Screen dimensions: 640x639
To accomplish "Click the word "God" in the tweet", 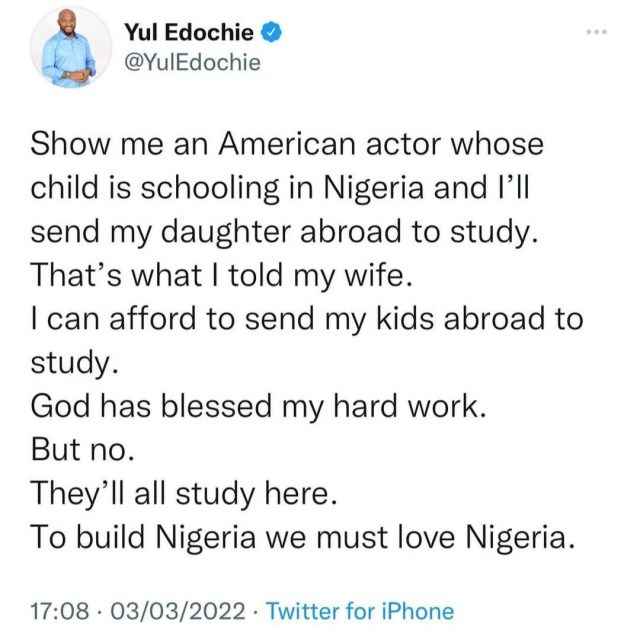I will [60, 406].
